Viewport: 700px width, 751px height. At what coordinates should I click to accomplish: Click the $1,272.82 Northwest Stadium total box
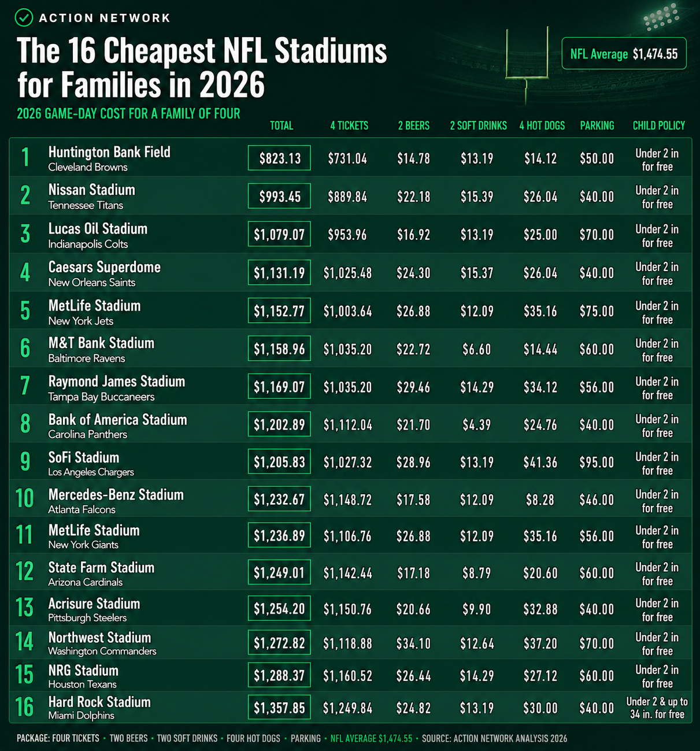(x=279, y=643)
